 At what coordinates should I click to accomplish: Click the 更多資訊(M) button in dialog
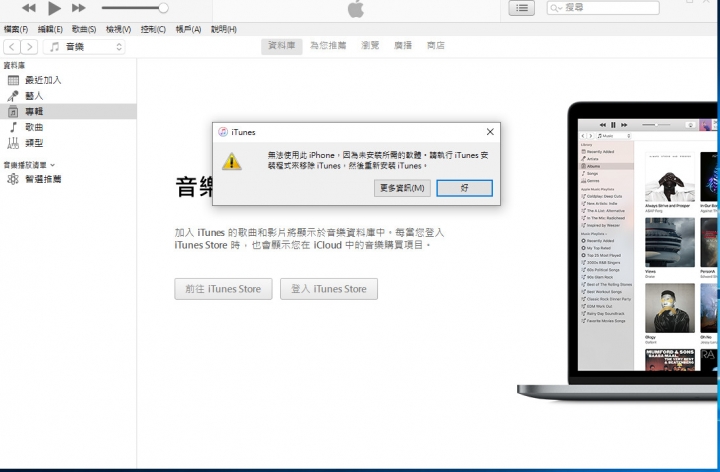[402, 188]
